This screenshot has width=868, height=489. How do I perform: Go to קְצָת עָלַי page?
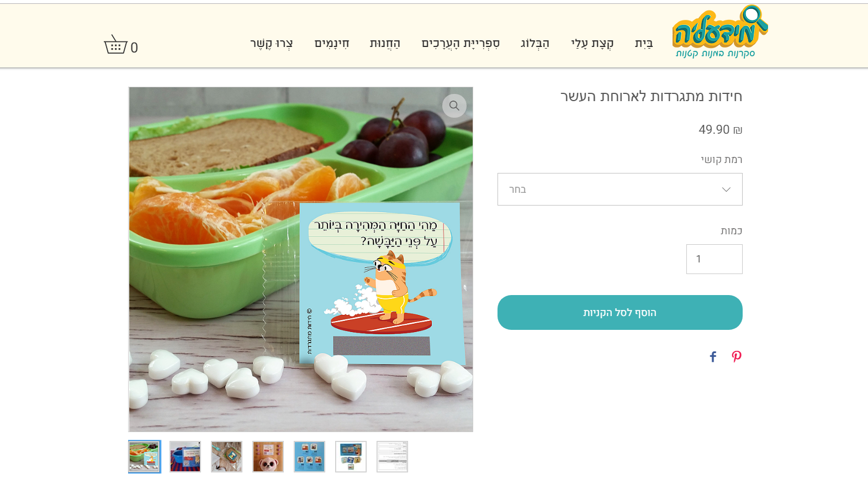tap(592, 44)
